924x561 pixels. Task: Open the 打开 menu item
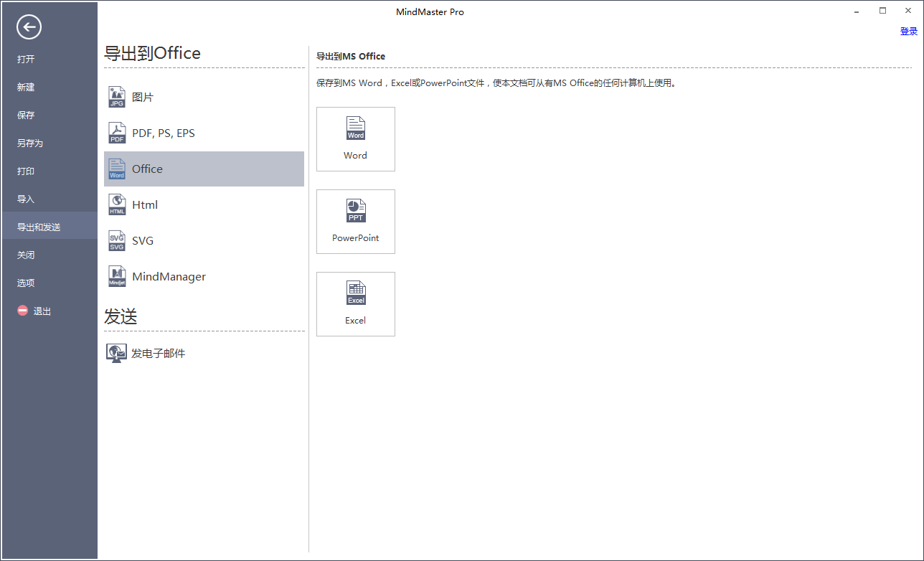coord(26,59)
